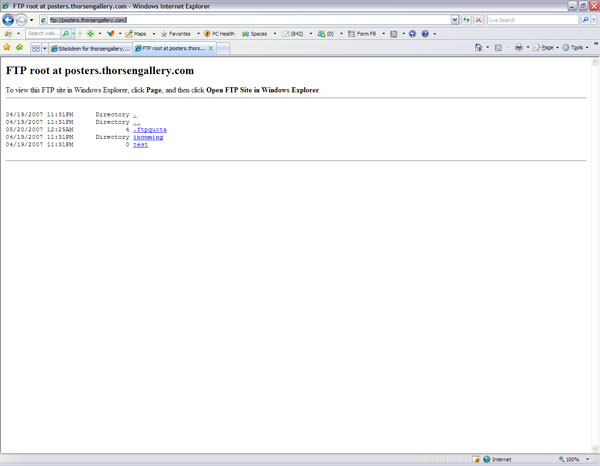
Task: Click the red Stop loading icon
Action: pyautogui.click(x=478, y=20)
